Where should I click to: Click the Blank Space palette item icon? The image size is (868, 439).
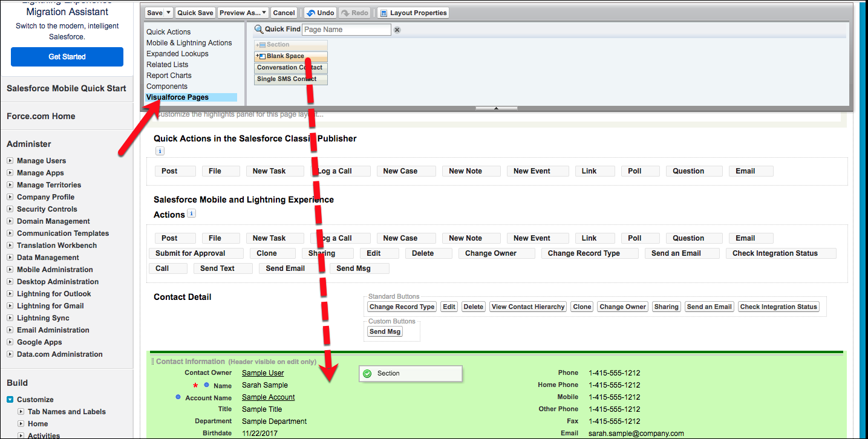point(261,56)
